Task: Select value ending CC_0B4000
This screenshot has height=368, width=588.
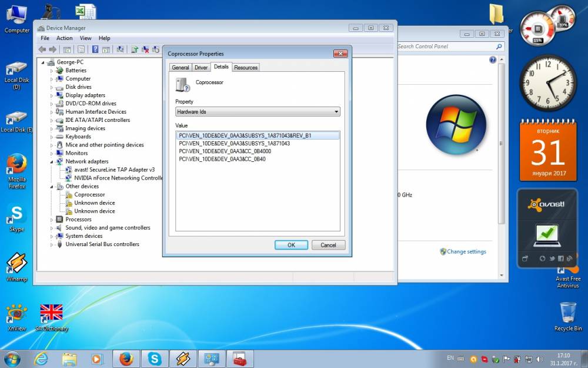Action: [x=225, y=151]
